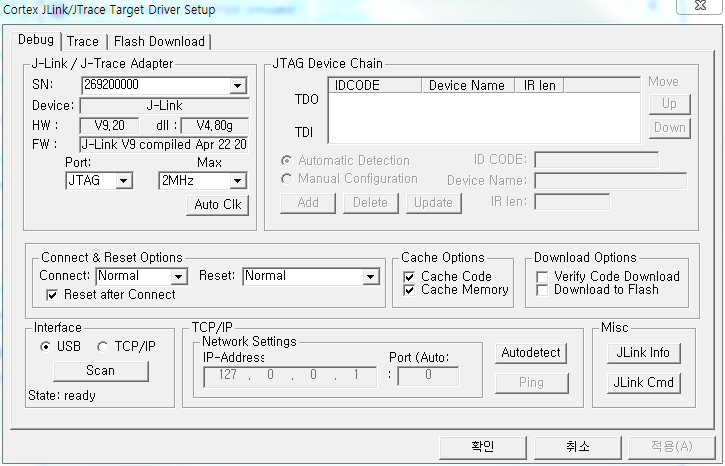The width and height of the screenshot is (725, 466).
Task: Open the Max clock 2MHz dropdown
Action: 237,181
